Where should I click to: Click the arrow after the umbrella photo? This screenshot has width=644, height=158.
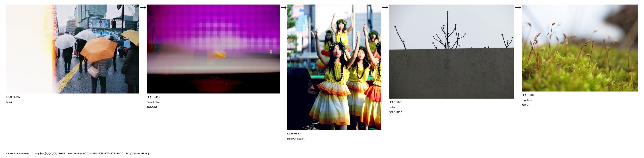[x=143, y=7]
